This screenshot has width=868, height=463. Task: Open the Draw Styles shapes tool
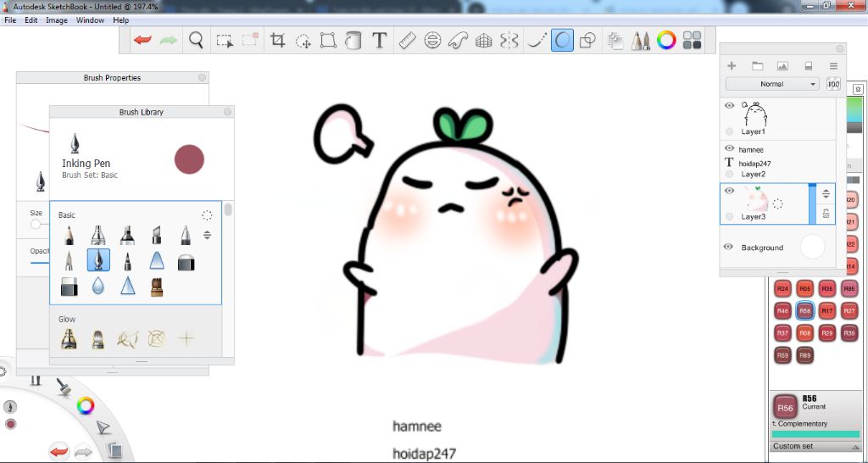click(587, 41)
